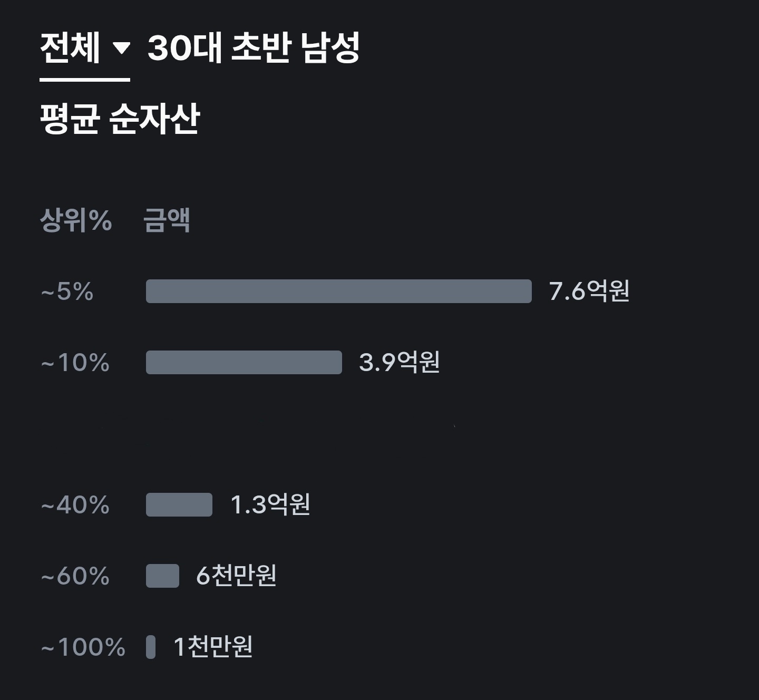Click the 6천만원 amount text

236,576
